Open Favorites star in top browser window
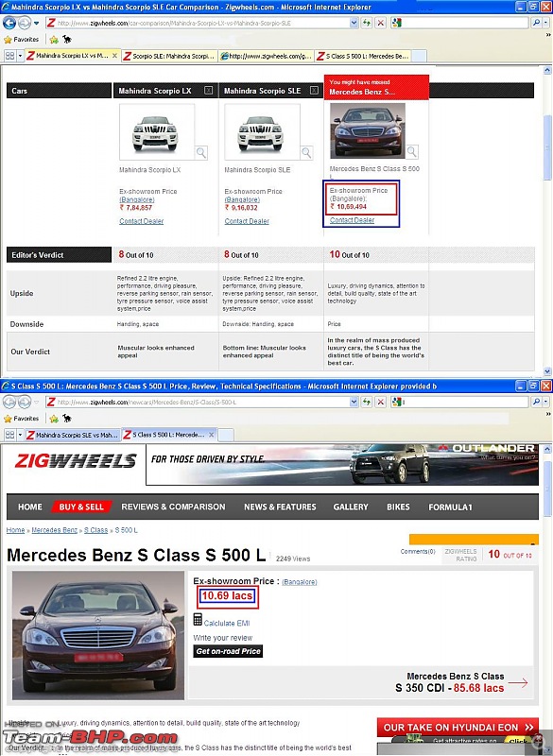 click(8, 40)
